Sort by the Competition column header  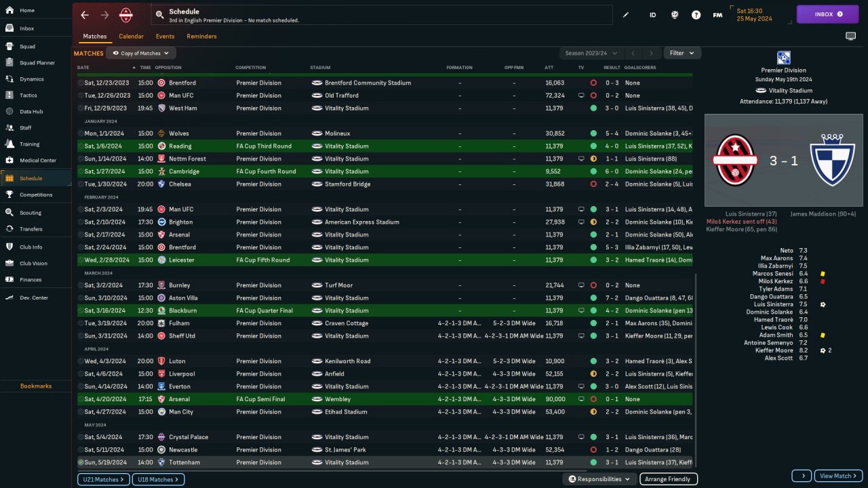[251, 68]
